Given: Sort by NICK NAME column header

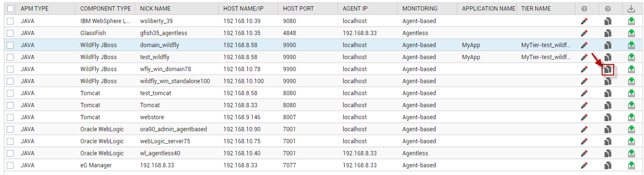Looking at the screenshot, I should pyautogui.click(x=155, y=9).
